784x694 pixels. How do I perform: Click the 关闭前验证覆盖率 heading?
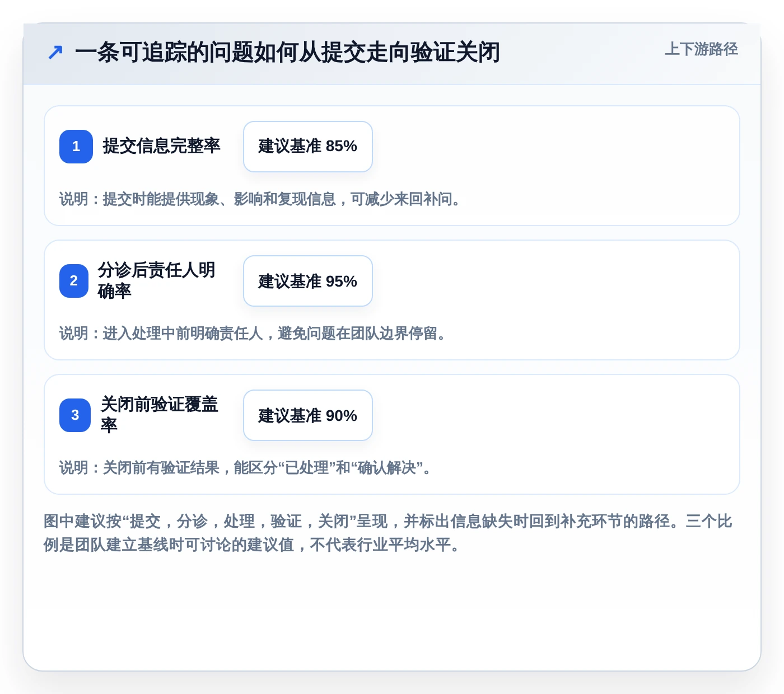[160, 415]
